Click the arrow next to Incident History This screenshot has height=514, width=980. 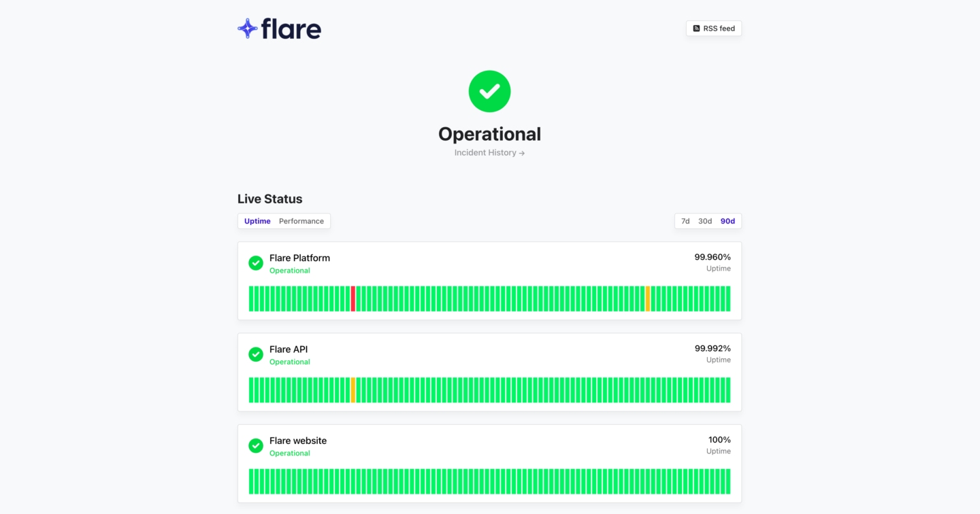point(521,152)
